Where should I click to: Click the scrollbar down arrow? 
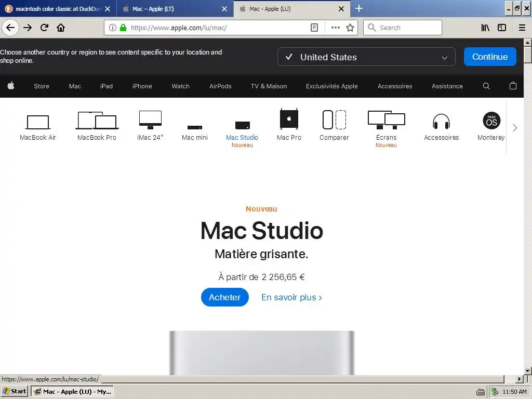[x=527, y=370]
